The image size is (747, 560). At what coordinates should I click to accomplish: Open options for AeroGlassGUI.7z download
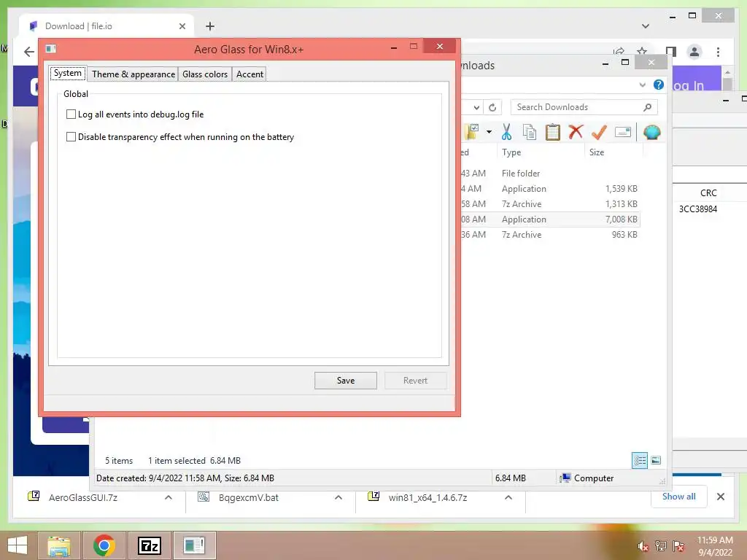pos(169,497)
